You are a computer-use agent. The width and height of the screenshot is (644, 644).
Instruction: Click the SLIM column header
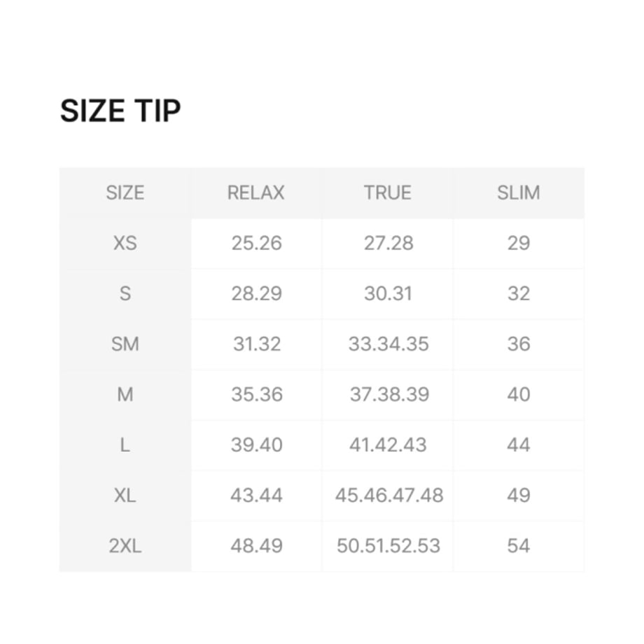point(519,192)
